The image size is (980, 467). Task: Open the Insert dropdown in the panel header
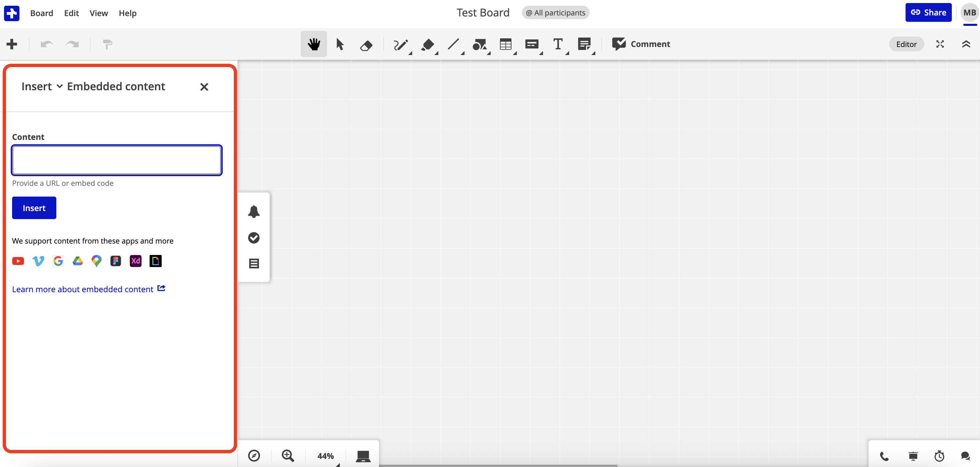(42, 87)
